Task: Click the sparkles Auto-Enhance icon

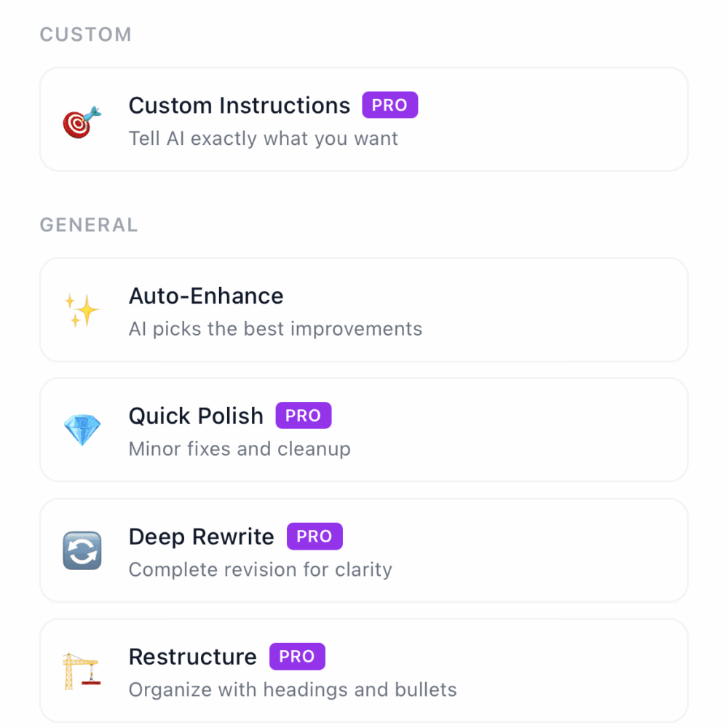Action: 82,311
